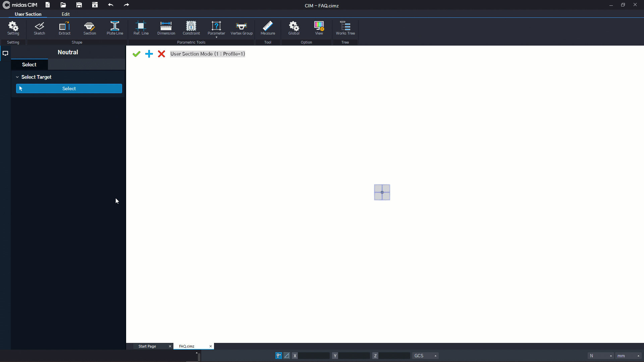The image size is (644, 362).
Task: Close the Start Page tab
Action: click(x=170, y=346)
